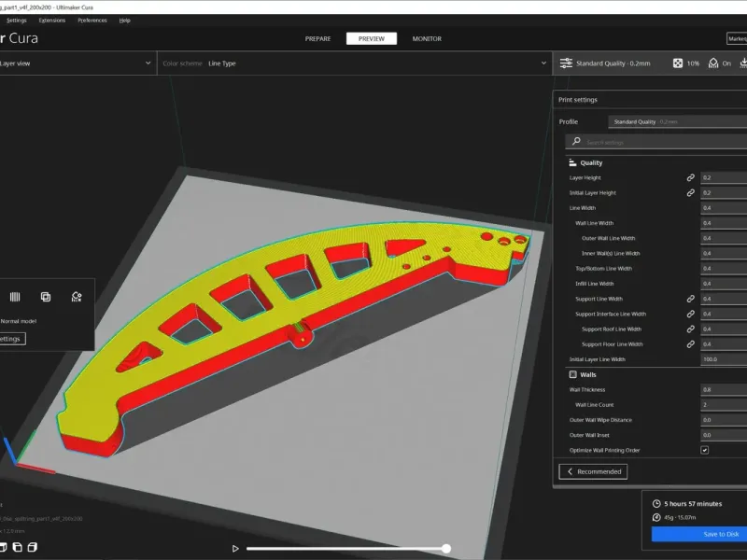The height and width of the screenshot is (560, 747).
Task: Click the build plate adhesion icon
Action: point(743,63)
